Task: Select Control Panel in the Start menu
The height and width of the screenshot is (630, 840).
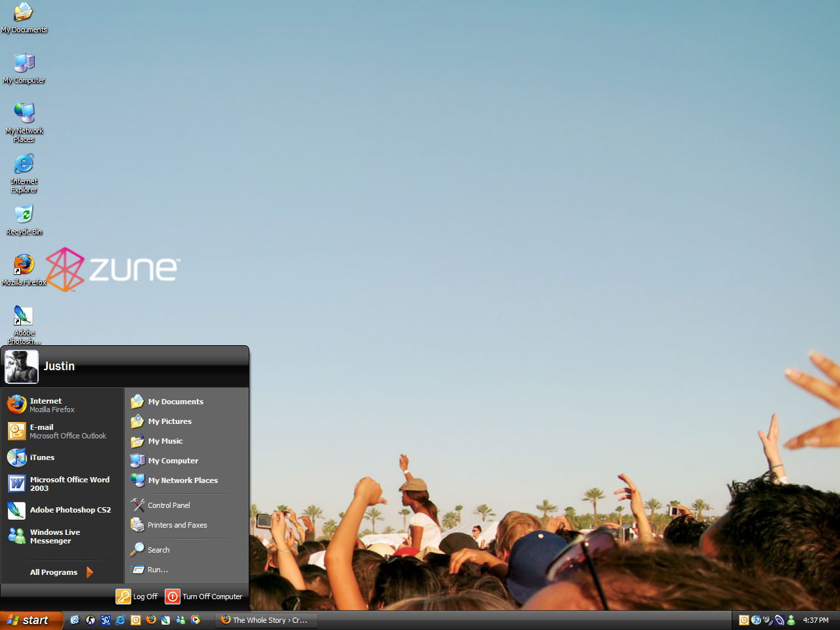Action: 169,505
